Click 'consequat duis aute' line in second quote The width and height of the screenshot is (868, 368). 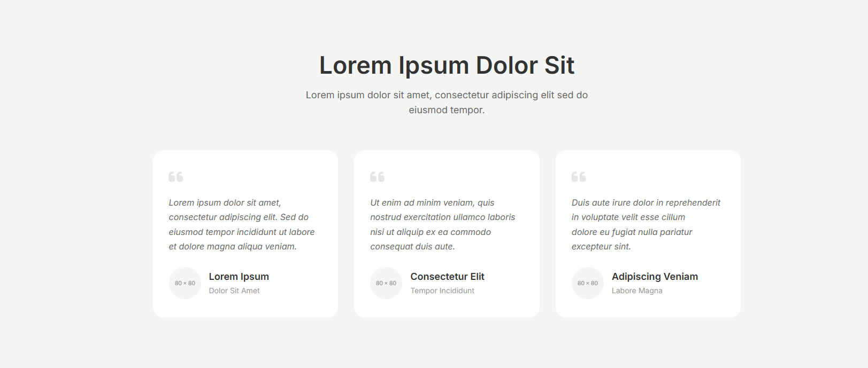coord(412,247)
